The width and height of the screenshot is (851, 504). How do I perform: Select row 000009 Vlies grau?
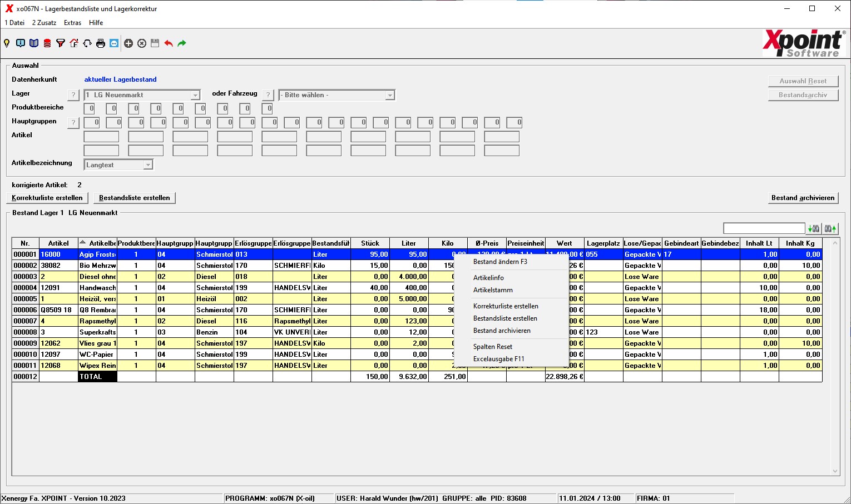[x=417, y=343]
